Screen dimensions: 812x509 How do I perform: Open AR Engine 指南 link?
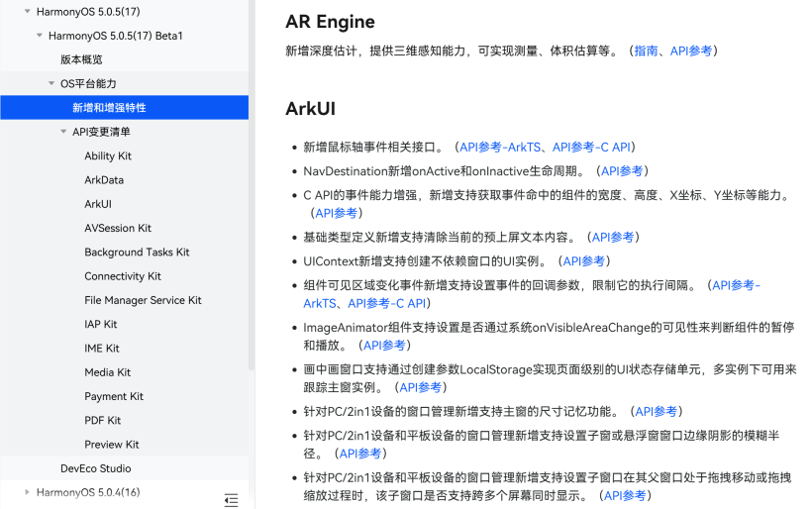pyautogui.click(x=646, y=51)
